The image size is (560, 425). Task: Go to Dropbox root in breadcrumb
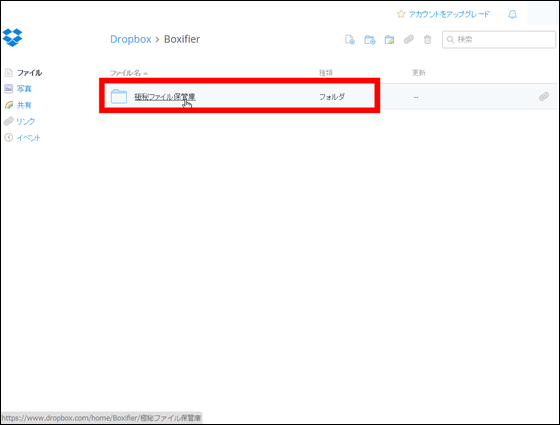[x=131, y=39]
